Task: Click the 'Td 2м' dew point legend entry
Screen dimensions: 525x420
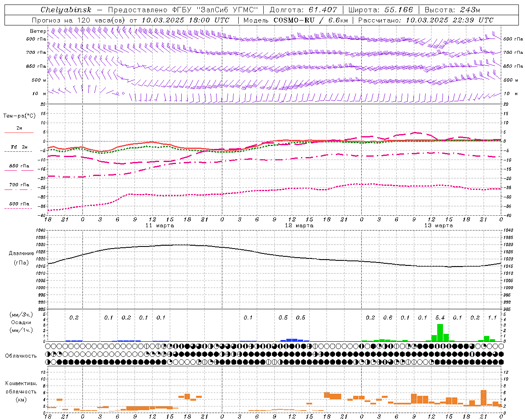Action: pyautogui.click(x=19, y=147)
